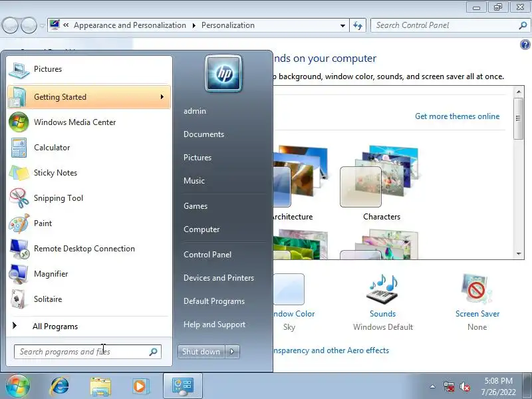
Task: Click the navigation Forward button
Action: coord(29,25)
